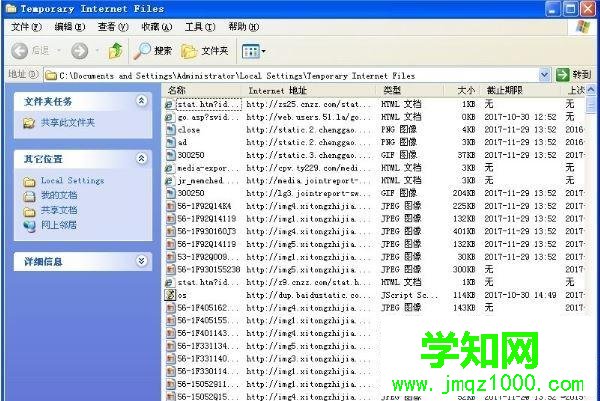600x401 pixels.
Task: Click the address bar path field
Action: click(x=291, y=75)
